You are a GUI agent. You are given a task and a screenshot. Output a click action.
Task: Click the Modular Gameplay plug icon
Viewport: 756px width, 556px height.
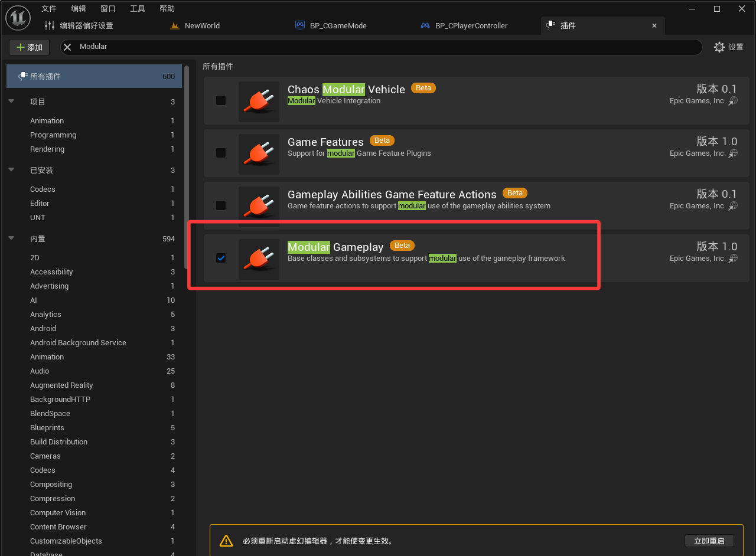pyautogui.click(x=259, y=259)
